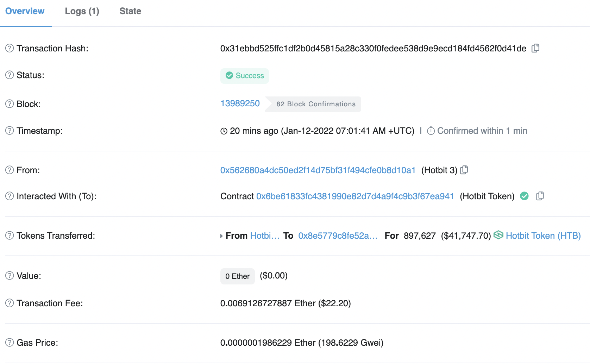590x364 pixels.
Task: Click the Gas Price help icon
Action: click(x=10, y=343)
